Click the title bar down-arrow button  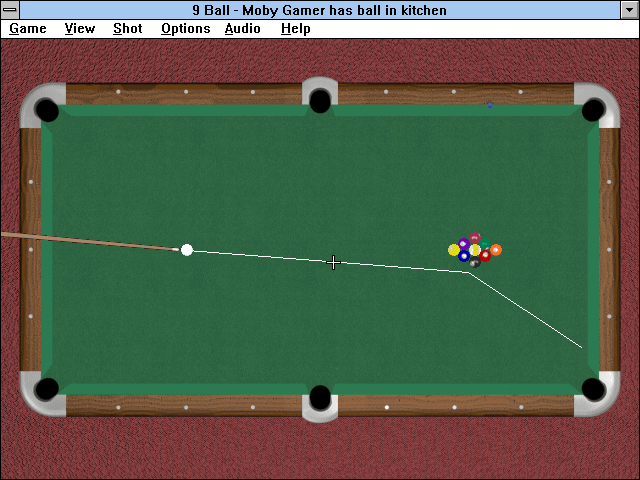(x=629, y=10)
